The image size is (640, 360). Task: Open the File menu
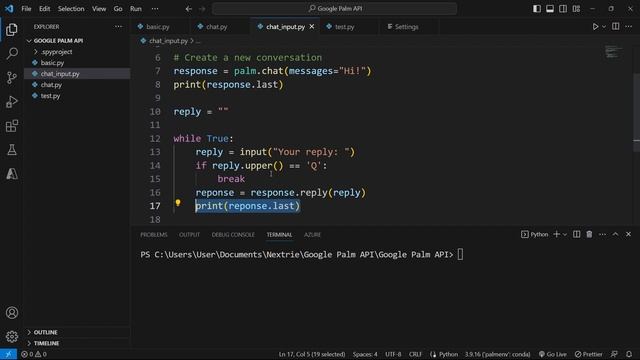[26, 9]
